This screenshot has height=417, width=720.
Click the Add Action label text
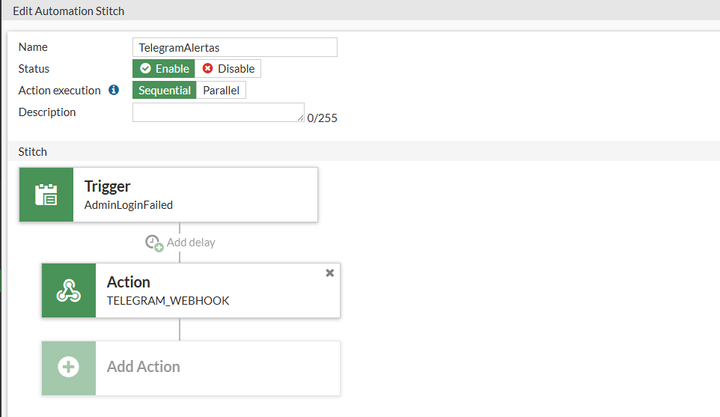coord(143,367)
